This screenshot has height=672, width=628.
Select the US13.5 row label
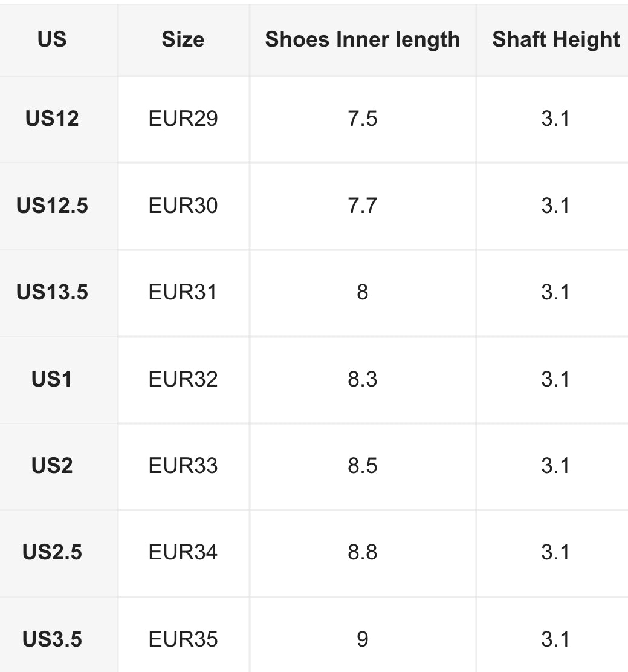(52, 292)
